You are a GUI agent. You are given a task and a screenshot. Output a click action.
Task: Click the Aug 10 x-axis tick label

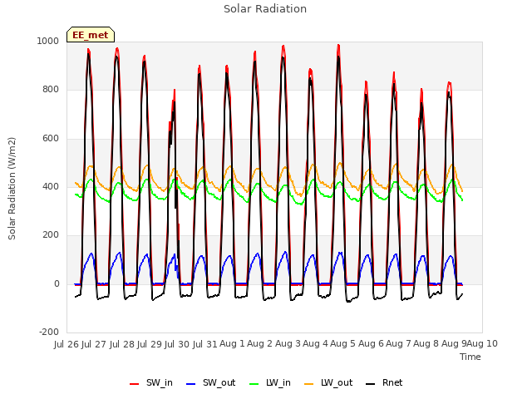(482, 344)
